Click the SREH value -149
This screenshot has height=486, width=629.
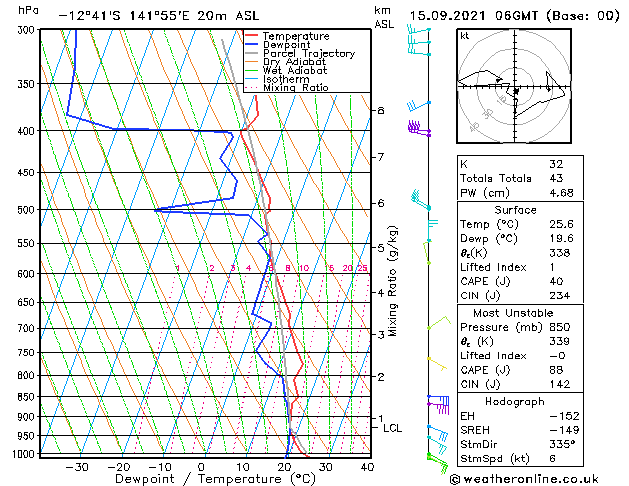(x=564, y=430)
